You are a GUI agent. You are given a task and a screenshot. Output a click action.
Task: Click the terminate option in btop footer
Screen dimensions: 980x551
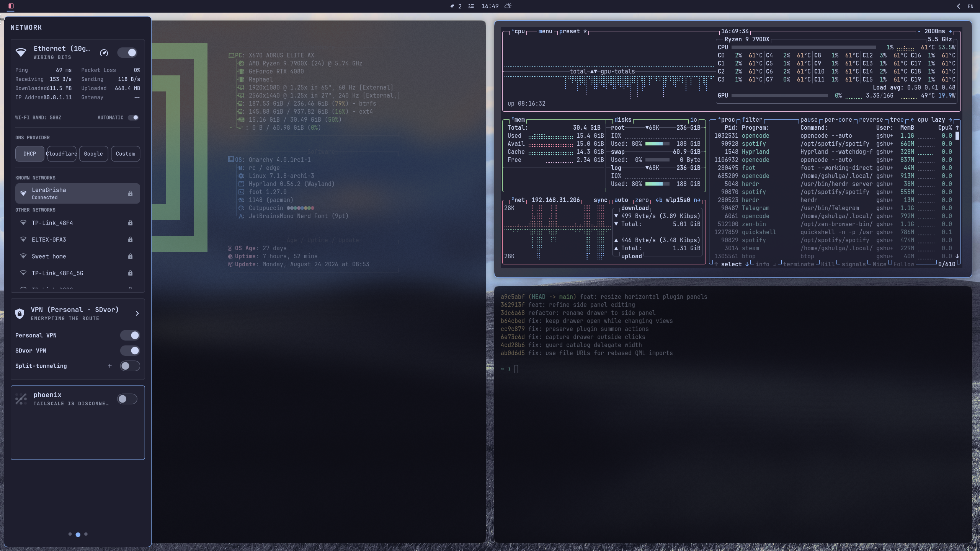798,264
